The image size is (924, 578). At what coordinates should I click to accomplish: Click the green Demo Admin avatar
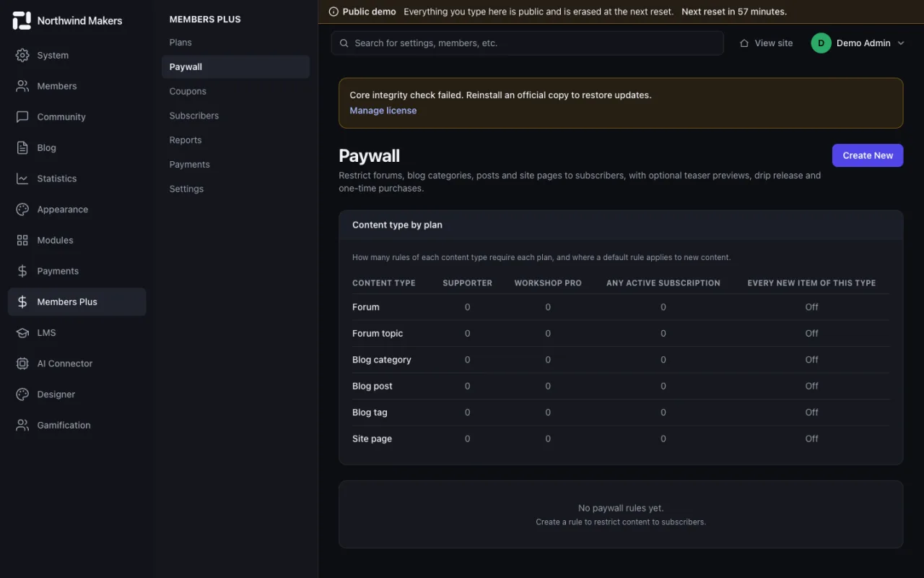coord(821,43)
